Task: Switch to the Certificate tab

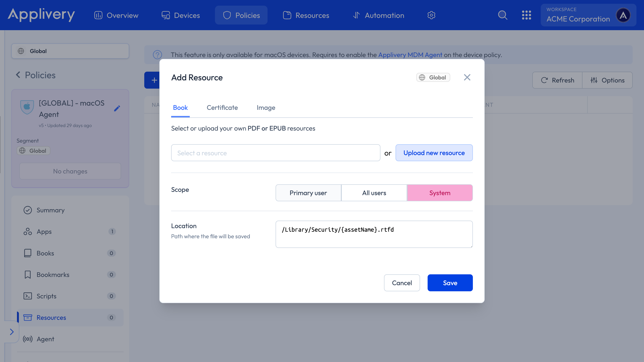Action: tap(222, 107)
